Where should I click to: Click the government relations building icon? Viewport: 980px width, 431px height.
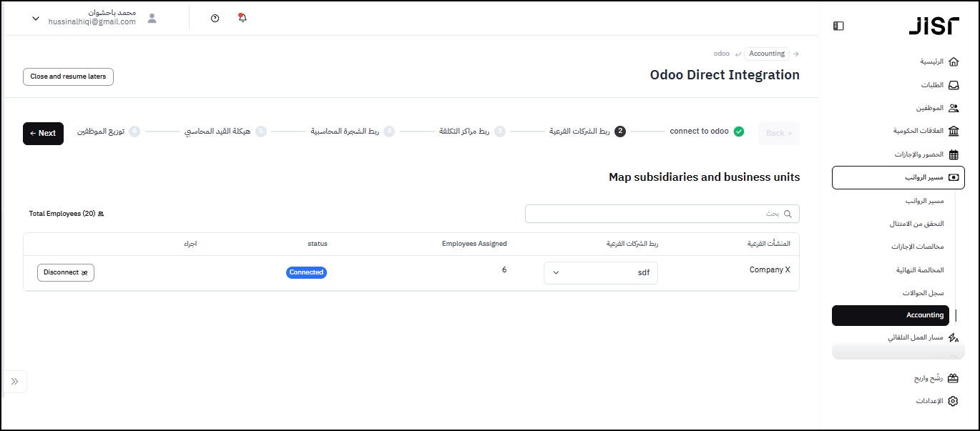(x=953, y=131)
